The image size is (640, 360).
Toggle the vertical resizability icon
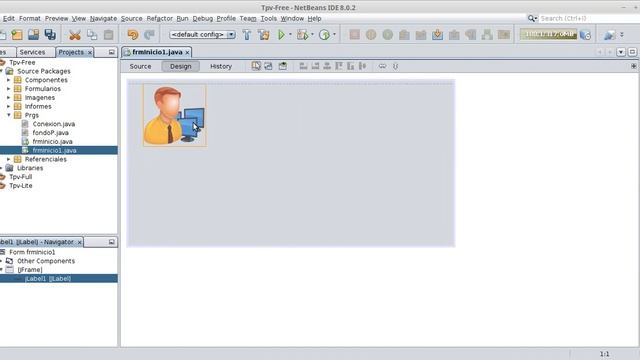click(x=395, y=66)
